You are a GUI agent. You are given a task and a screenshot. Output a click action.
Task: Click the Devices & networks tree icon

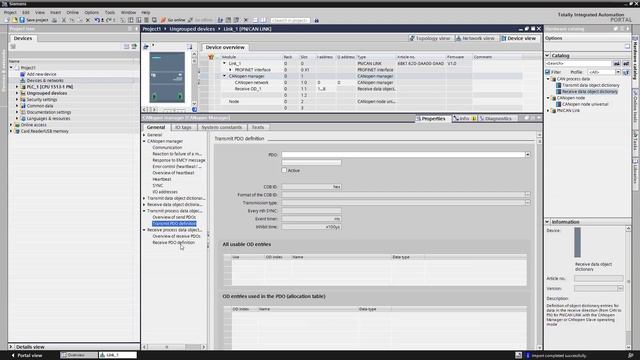pyautogui.click(x=23, y=80)
